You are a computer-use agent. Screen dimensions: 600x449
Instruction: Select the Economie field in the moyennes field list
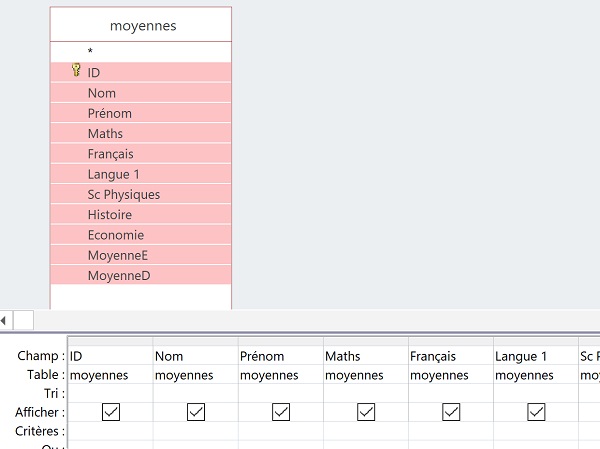[x=141, y=235]
